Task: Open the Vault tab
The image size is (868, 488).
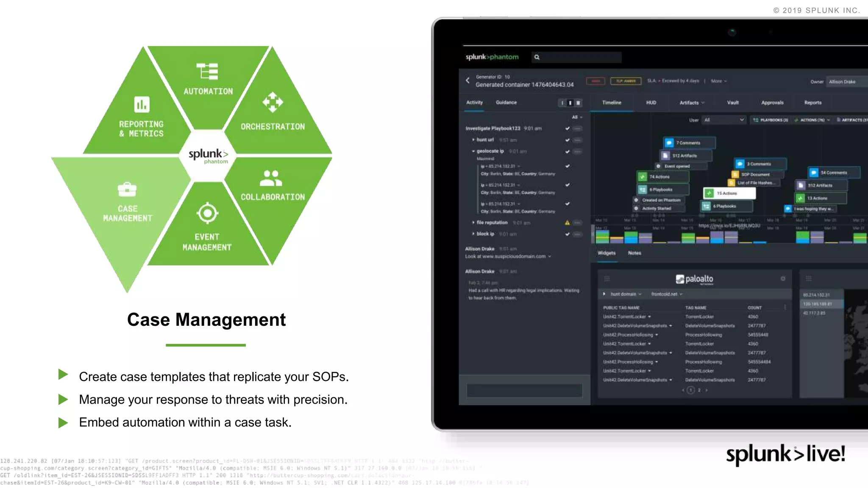Action: [x=733, y=103]
